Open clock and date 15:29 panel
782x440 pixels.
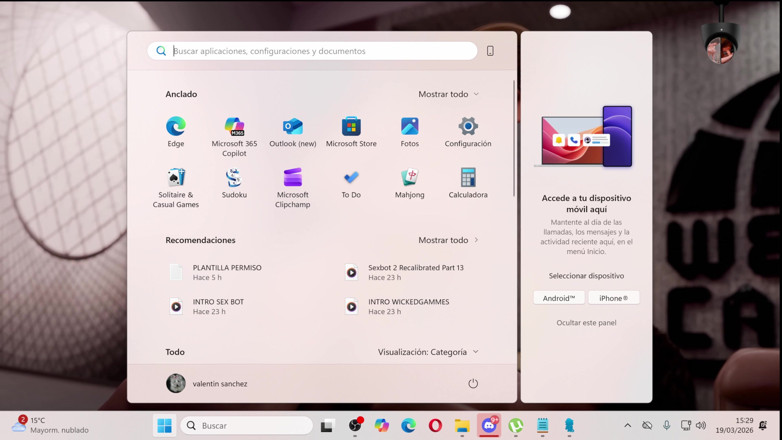(734, 425)
